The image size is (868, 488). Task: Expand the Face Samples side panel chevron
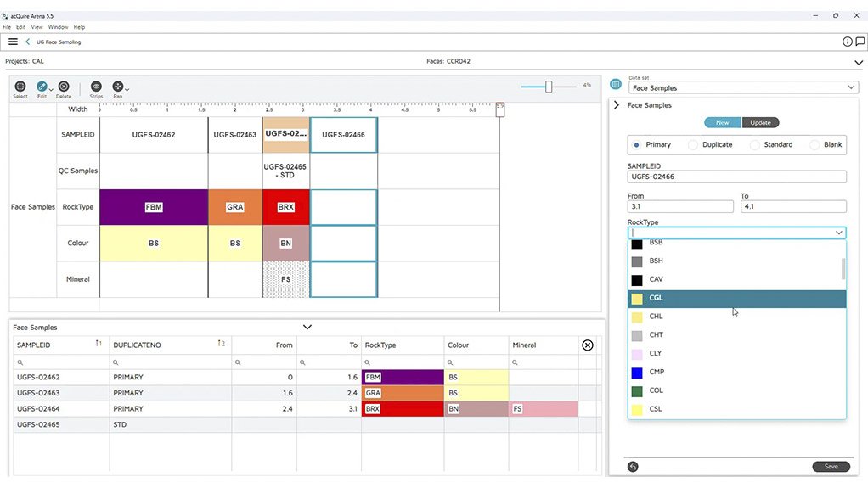(617, 104)
